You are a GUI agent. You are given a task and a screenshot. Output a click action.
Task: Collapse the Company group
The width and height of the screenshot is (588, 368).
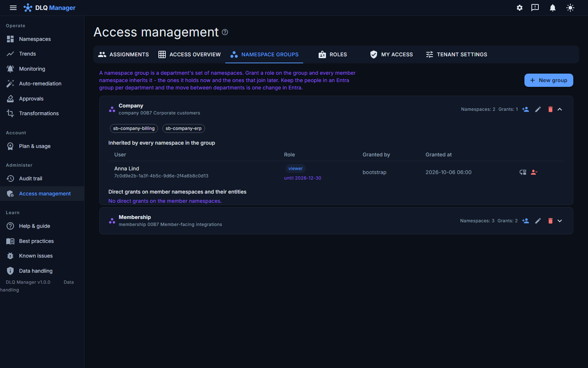coord(560,109)
